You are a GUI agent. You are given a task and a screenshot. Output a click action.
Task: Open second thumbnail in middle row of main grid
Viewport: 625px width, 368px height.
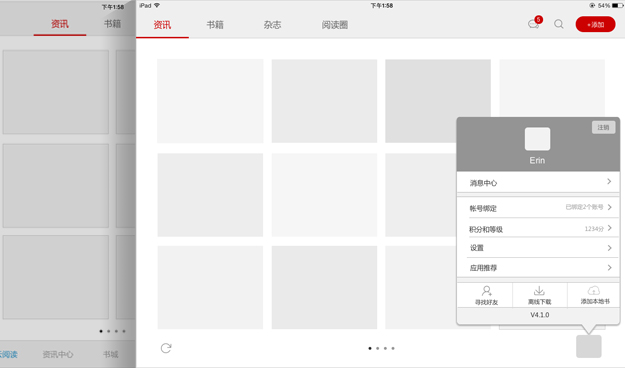pos(324,195)
